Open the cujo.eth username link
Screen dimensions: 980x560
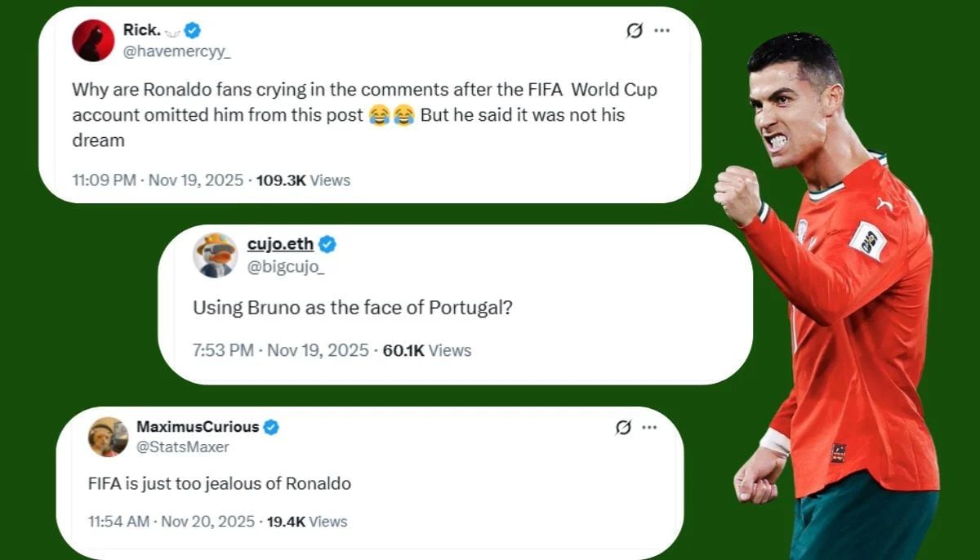click(x=280, y=242)
